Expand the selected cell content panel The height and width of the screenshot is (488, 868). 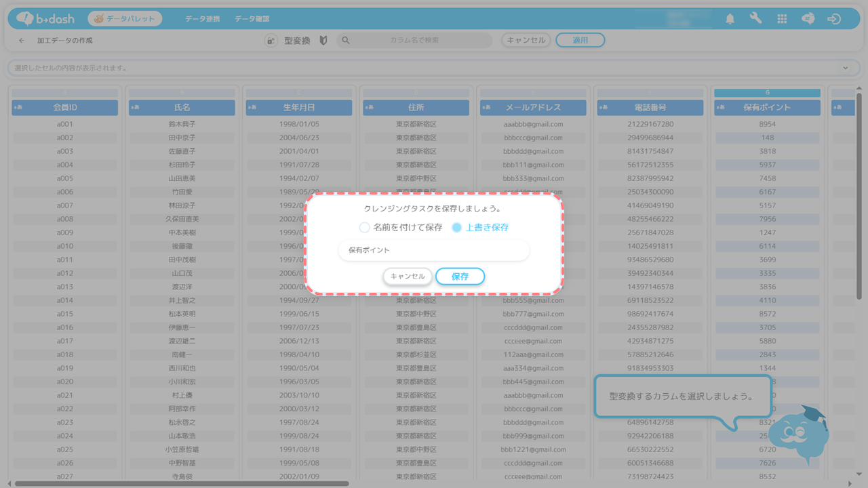[845, 68]
